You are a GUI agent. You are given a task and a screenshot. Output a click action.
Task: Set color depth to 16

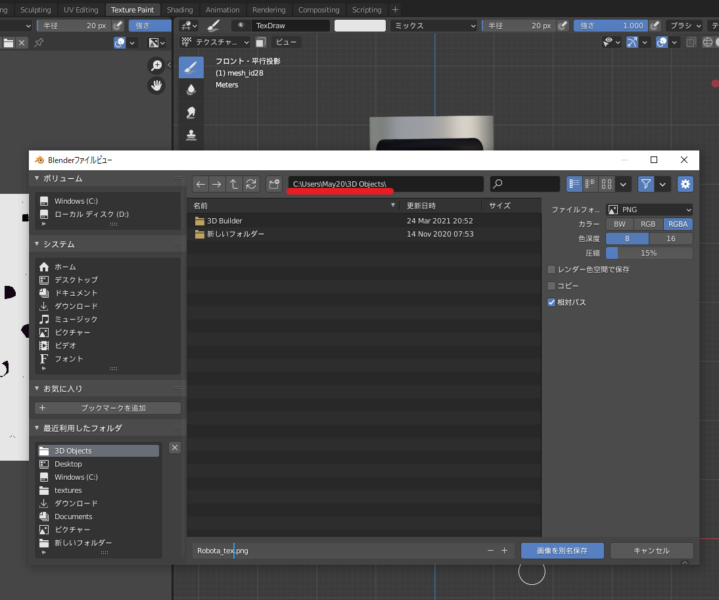671,239
